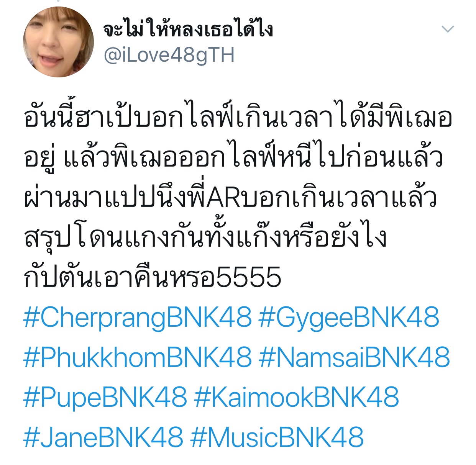Viewport: 476px width, 465px height.
Task: Expand more actions for this tweet
Action: pos(448,29)
